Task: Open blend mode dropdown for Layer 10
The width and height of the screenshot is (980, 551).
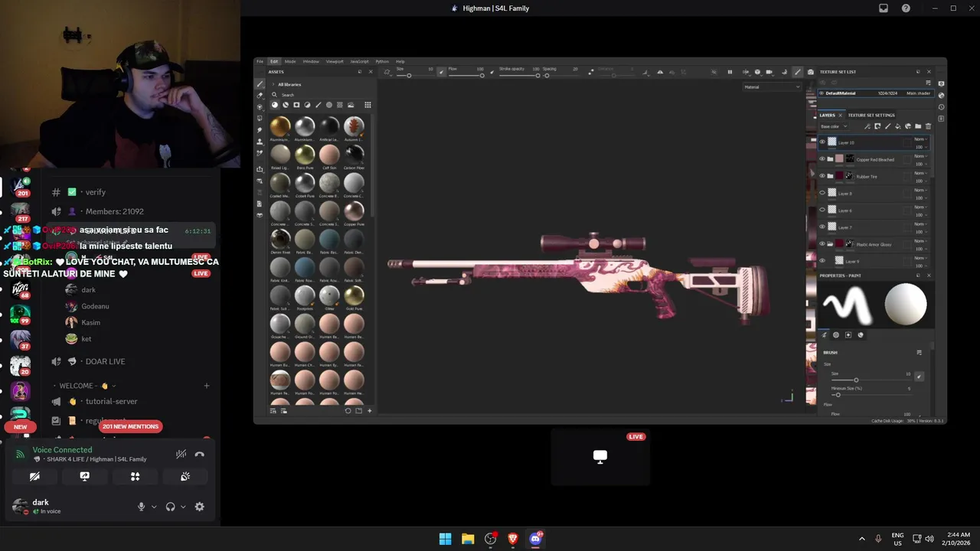Action: [921, 139]
